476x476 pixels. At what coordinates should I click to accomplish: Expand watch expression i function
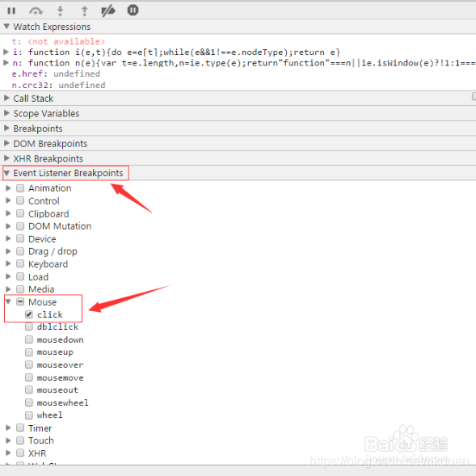pyautogui.click(x=6, y=52)
